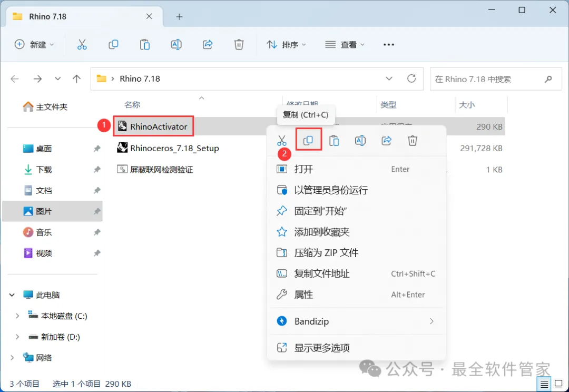Choose 添加到收藏夹 in the context menu
The image size is (569, 392).
pyautogui.click(x=356, y=232)
